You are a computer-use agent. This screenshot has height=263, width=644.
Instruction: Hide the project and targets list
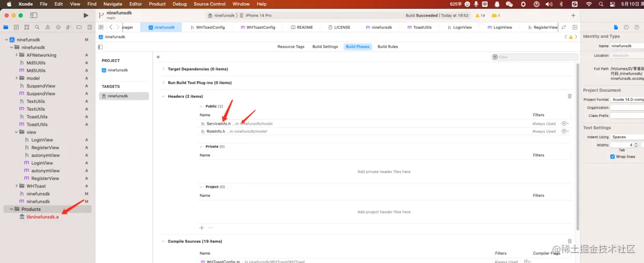100,47
